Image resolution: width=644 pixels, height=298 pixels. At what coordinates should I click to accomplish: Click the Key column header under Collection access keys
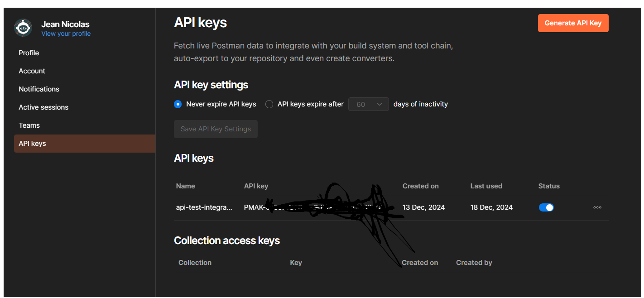[296, 263]
